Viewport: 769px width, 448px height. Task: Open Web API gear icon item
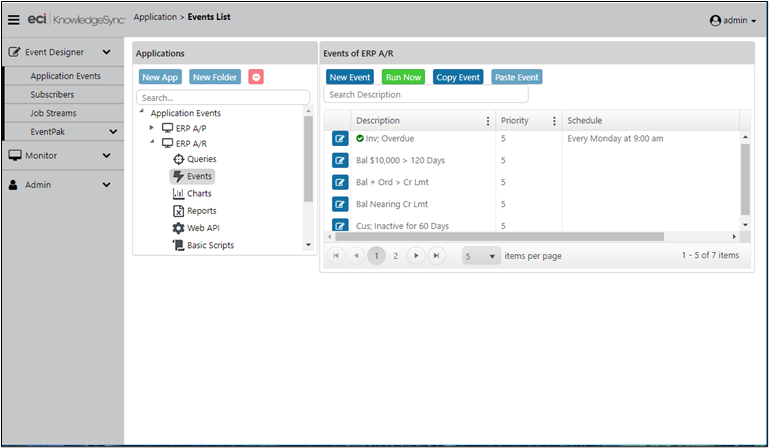tap(178, 228)
